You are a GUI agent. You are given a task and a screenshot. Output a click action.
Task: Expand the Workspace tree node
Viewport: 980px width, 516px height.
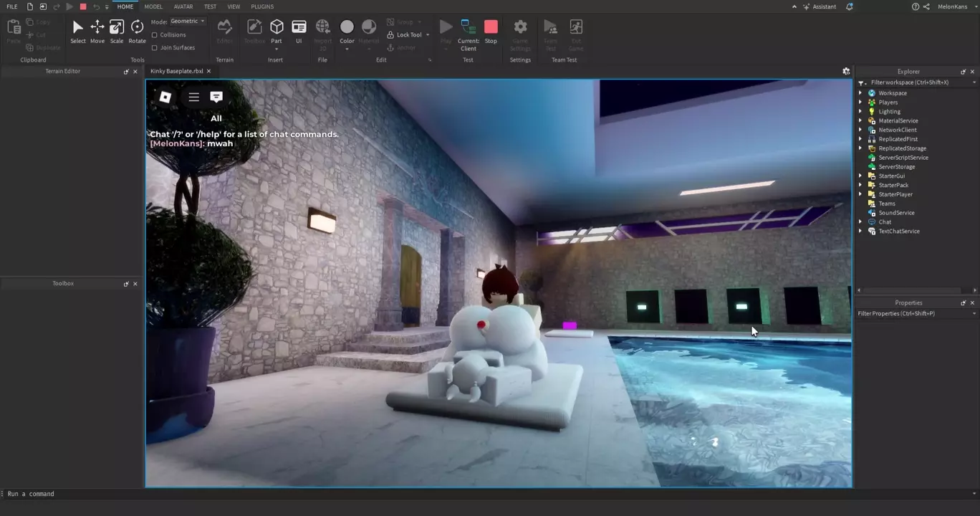point(860,93)
